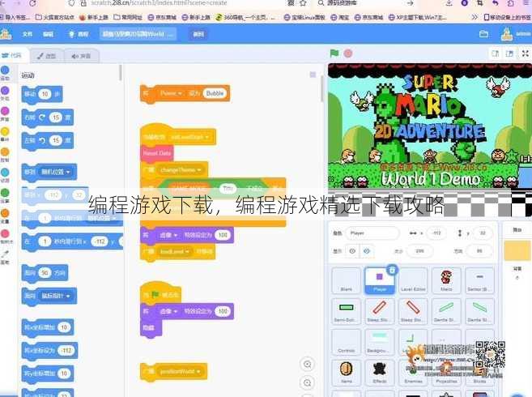Select the Mario sprite thumbnail

pos(446,280)
